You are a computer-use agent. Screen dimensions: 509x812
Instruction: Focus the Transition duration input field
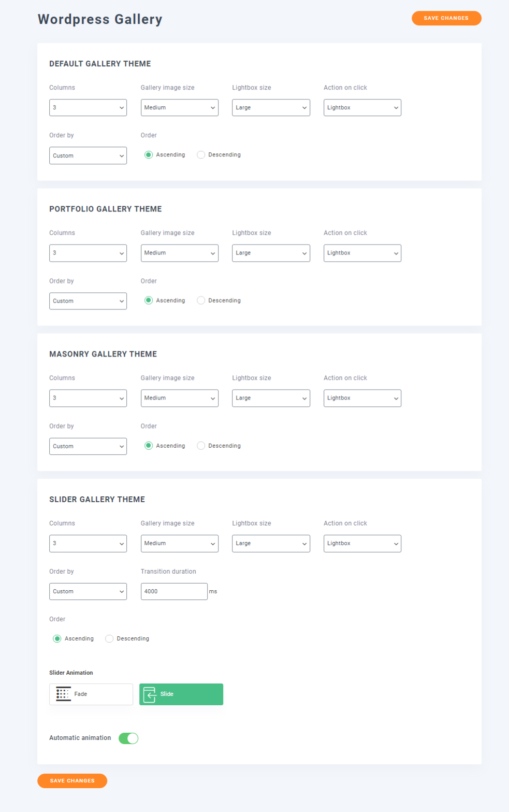[174, 591]
